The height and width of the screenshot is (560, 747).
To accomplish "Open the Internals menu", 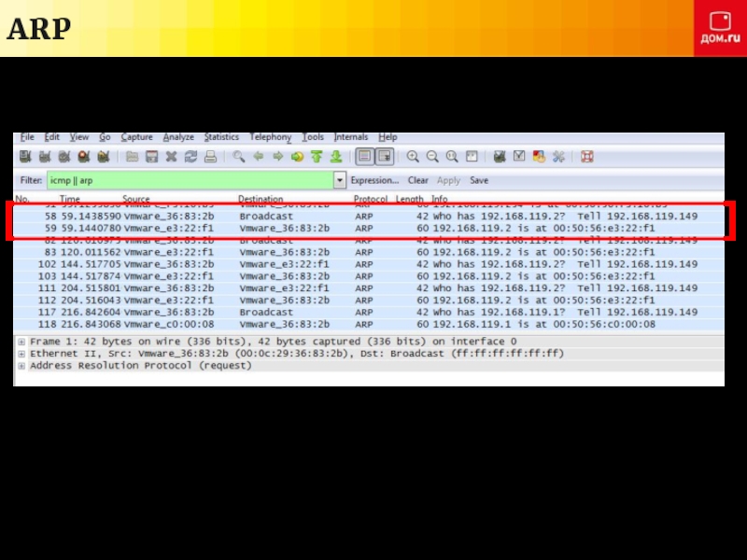I will coord(351,137).
